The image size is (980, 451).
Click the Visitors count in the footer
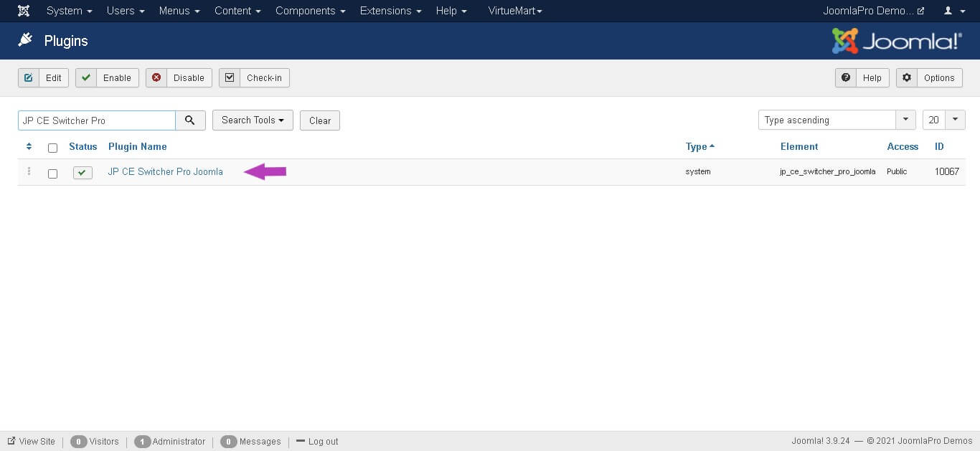[x=95, y=442]
